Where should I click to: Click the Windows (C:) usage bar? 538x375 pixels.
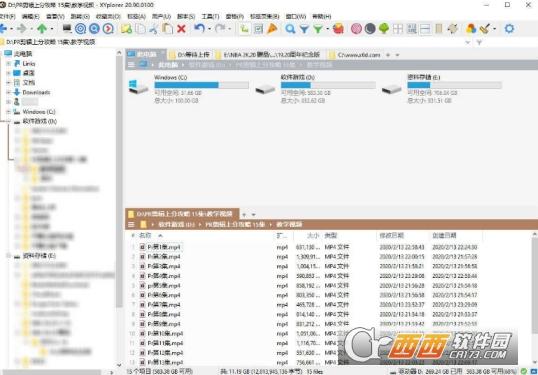click(201, 85)
